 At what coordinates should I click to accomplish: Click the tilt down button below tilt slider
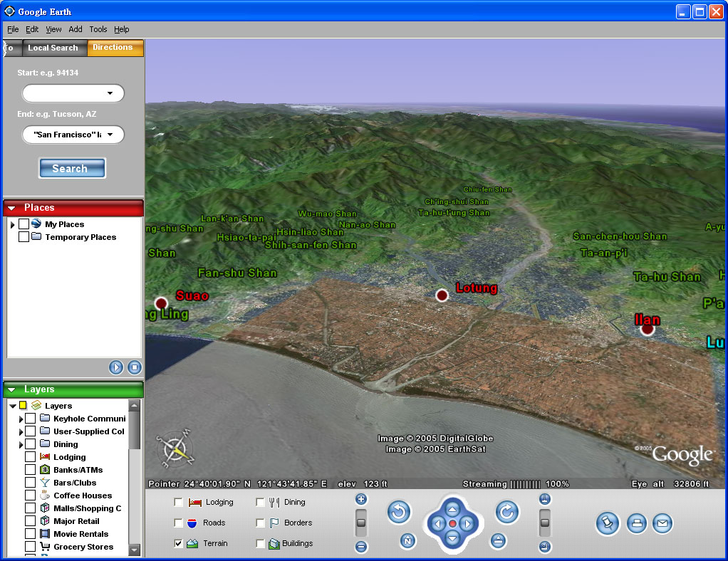545,547
